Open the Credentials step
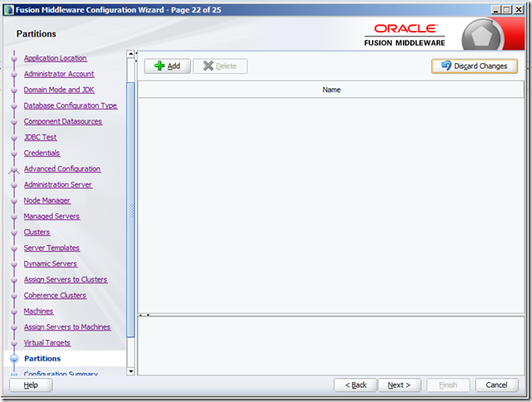This screenshot has height=402, width=532. [x=41, y=153]
